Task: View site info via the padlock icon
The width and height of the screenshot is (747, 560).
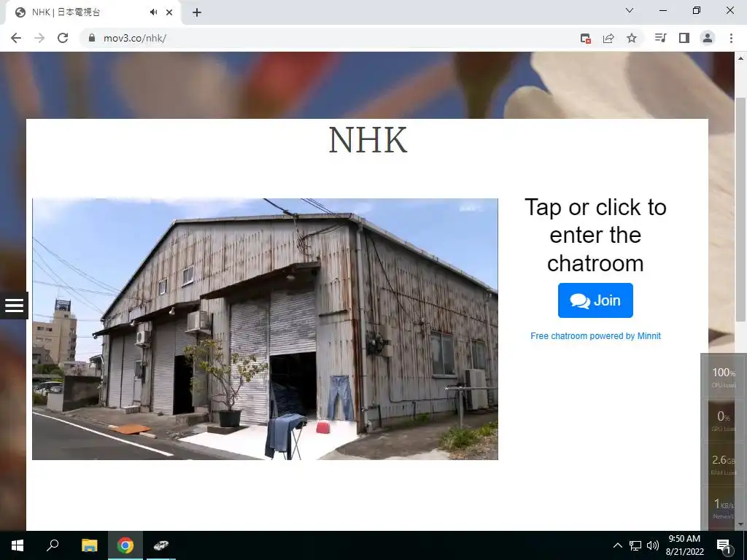Action: point(92,38)
